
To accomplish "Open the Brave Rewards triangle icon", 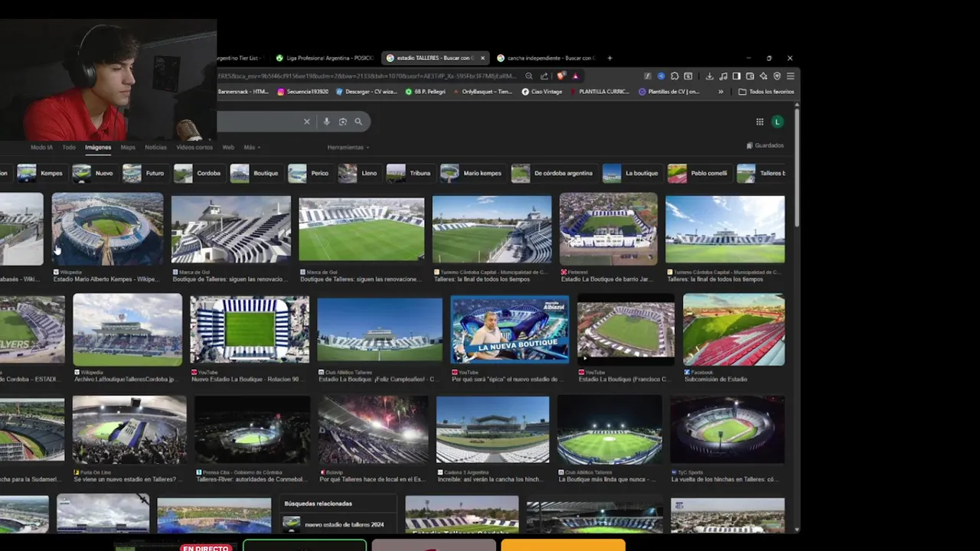I will tap(575, 77).
